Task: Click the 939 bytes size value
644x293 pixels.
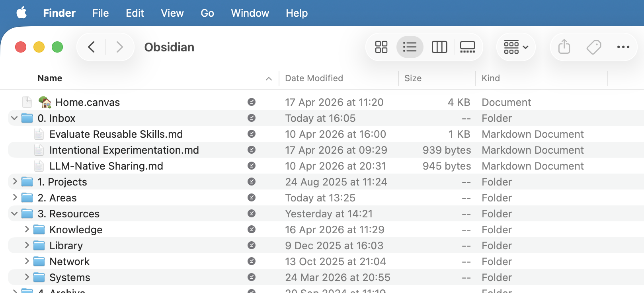Action: pyautogui.click(x=447, y=150)
